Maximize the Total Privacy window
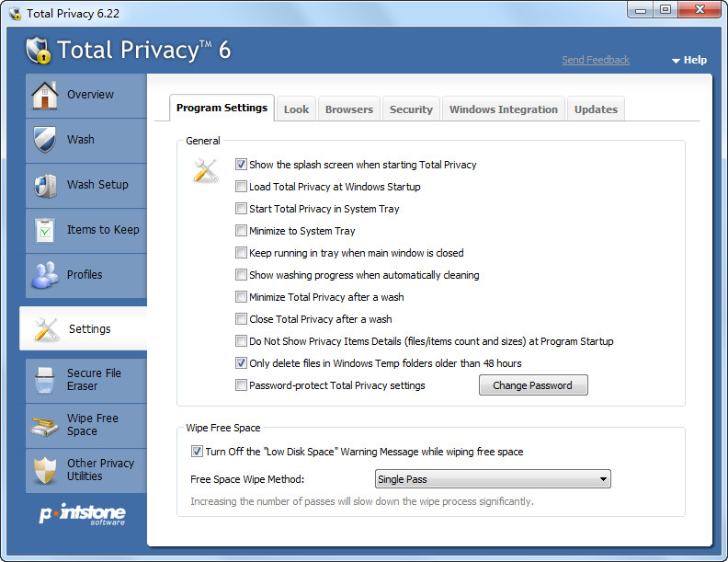The width and height of the screenshot is (728, 562). 665,10
